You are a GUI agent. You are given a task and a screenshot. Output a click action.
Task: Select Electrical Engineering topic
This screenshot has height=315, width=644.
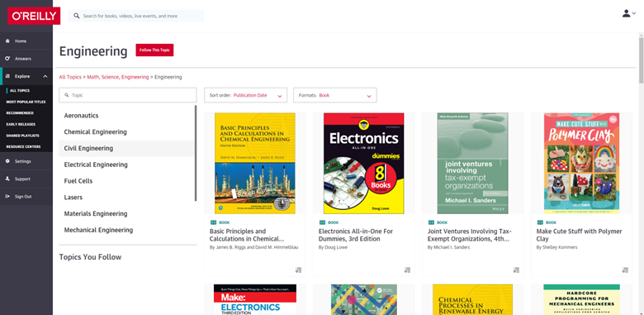pyautogui.click(x=96, y=165)
